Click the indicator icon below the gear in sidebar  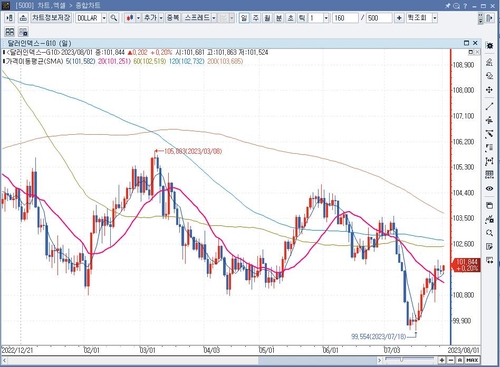tap(489, 62)
